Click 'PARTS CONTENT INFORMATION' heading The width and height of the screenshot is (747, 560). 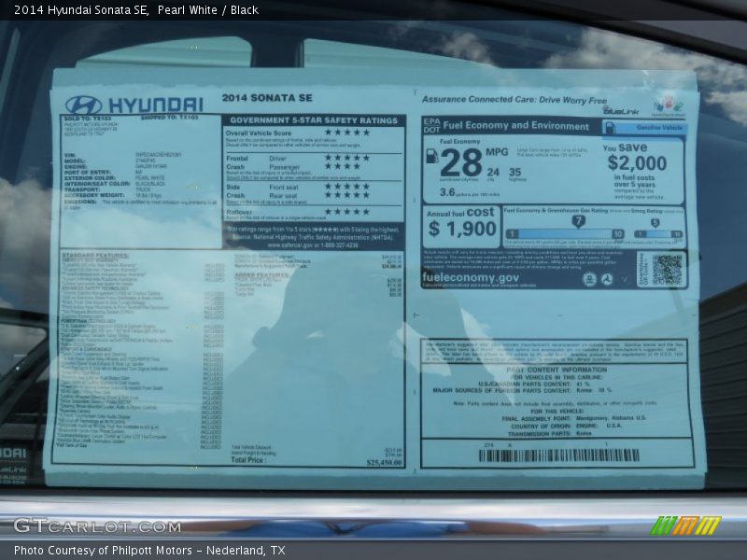tap(557, 370)
